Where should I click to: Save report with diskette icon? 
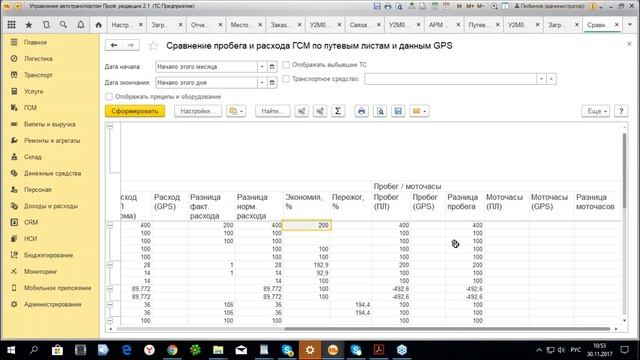click(x=398, y=111)
